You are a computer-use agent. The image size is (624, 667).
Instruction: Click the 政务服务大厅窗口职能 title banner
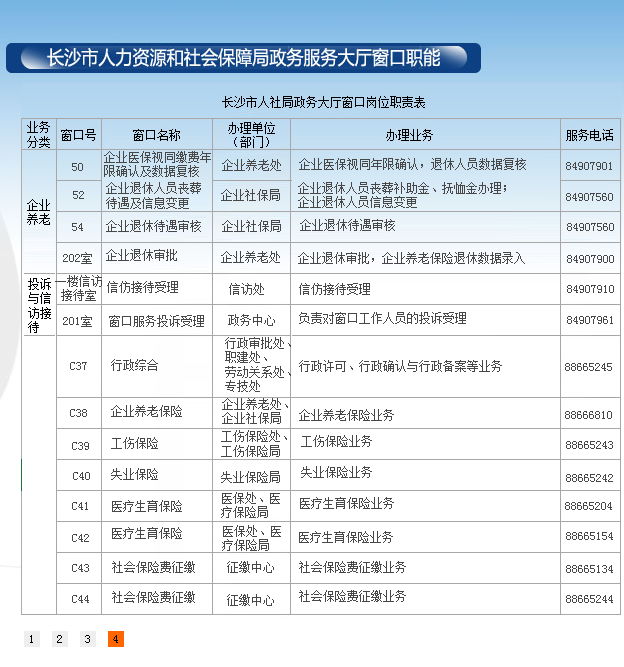[x=243, y=58]
